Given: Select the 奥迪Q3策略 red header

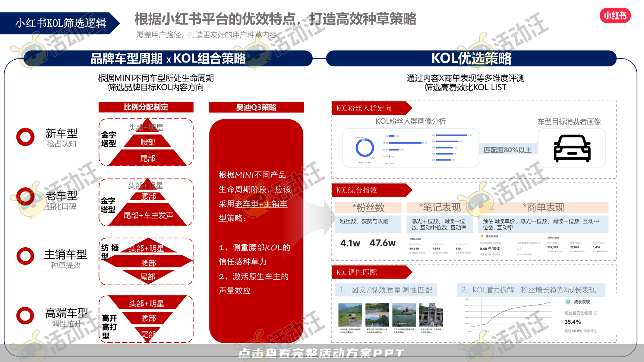Looking at the screenshot, I should (256, 107).
